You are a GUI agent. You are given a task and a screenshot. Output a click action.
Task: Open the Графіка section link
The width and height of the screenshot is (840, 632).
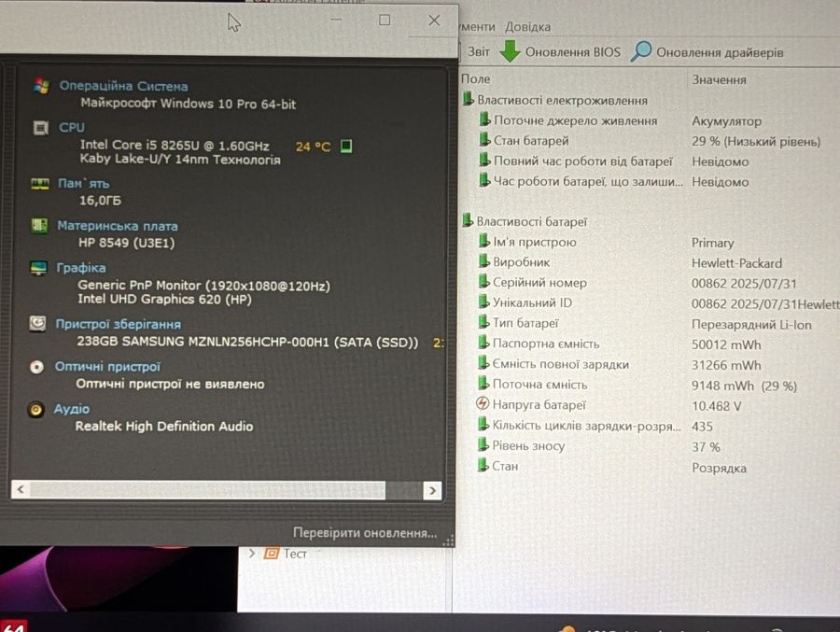[81, 268]
